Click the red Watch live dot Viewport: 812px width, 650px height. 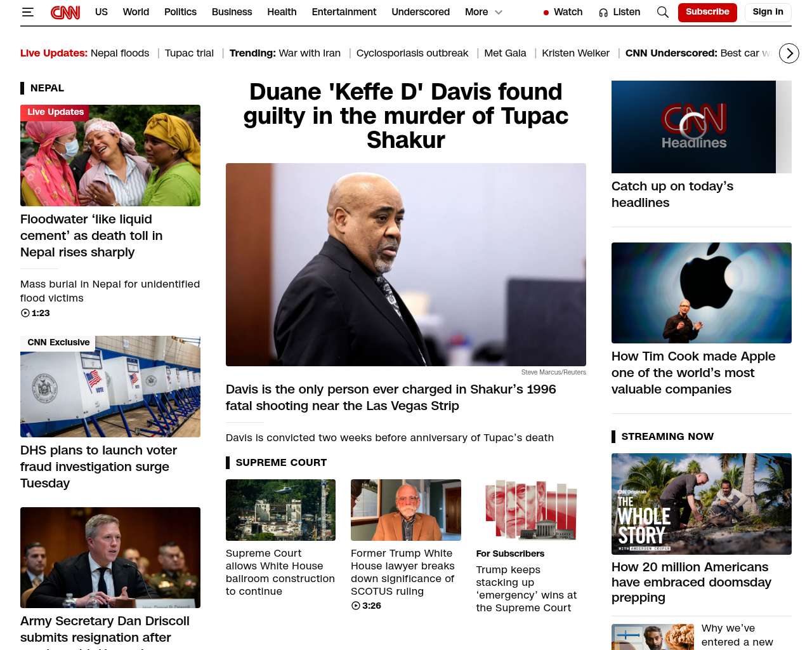[546, 13]
